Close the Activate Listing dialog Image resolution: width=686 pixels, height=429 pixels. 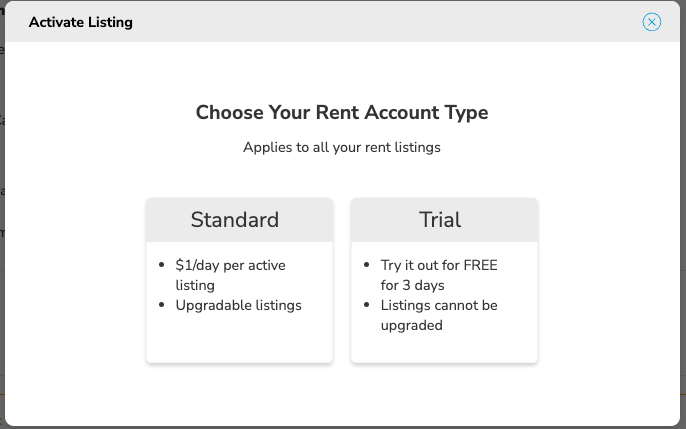pos(651,22)
